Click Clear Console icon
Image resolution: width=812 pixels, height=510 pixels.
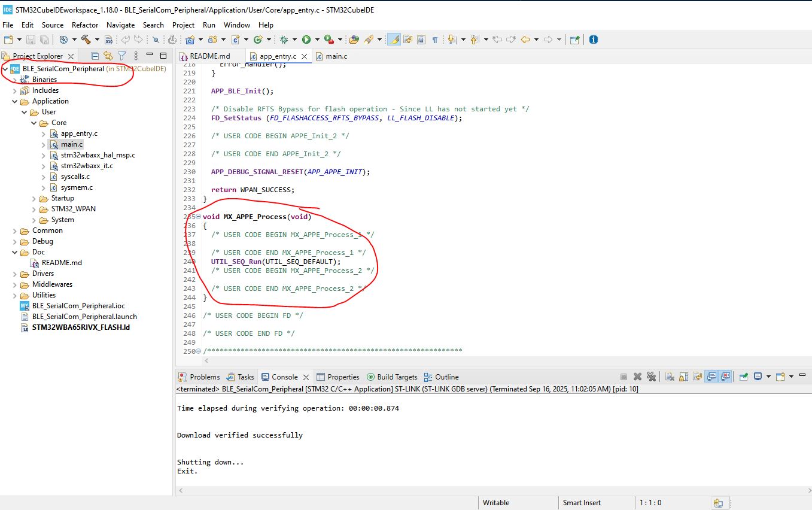click(x=670, y=377)
